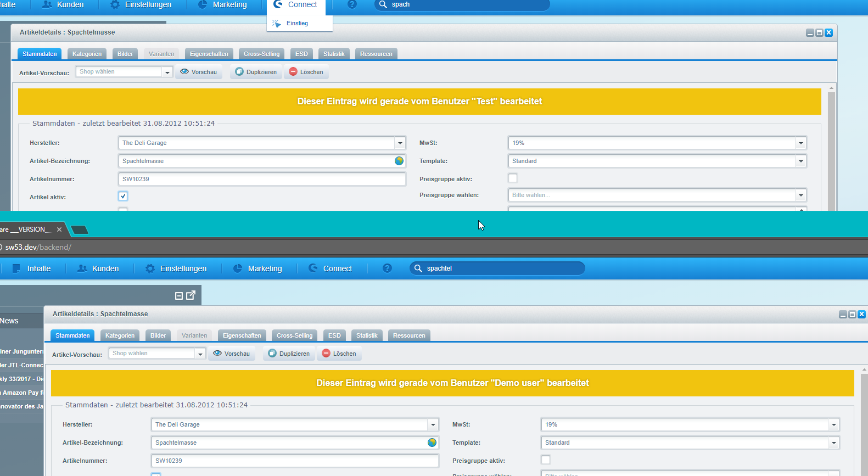Open Connect menu in upper window
The image size is (868, 476).
pyautogui.click(x=296, y=4)
